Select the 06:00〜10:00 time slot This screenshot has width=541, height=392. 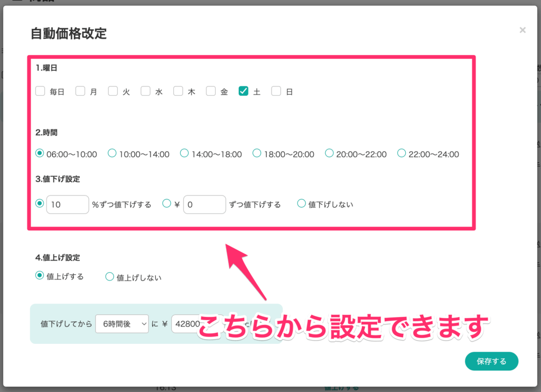coord(40,153)
